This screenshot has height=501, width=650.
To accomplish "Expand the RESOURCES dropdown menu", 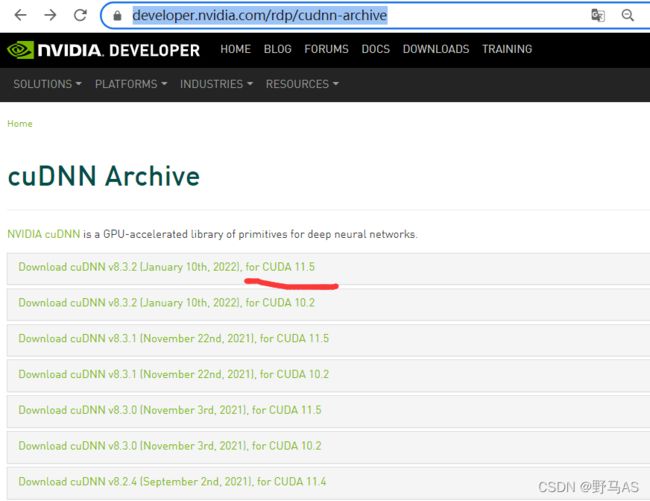I will coord(302,84).
